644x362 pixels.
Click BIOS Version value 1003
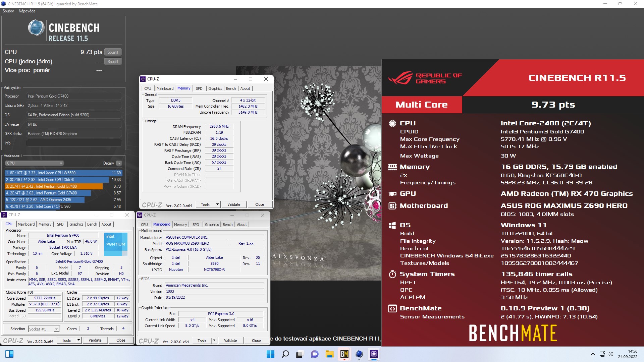pos(214,292)
